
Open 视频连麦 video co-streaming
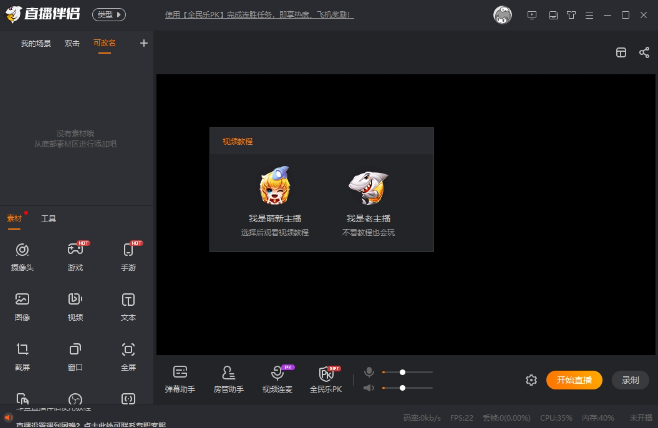coord(277,379)
